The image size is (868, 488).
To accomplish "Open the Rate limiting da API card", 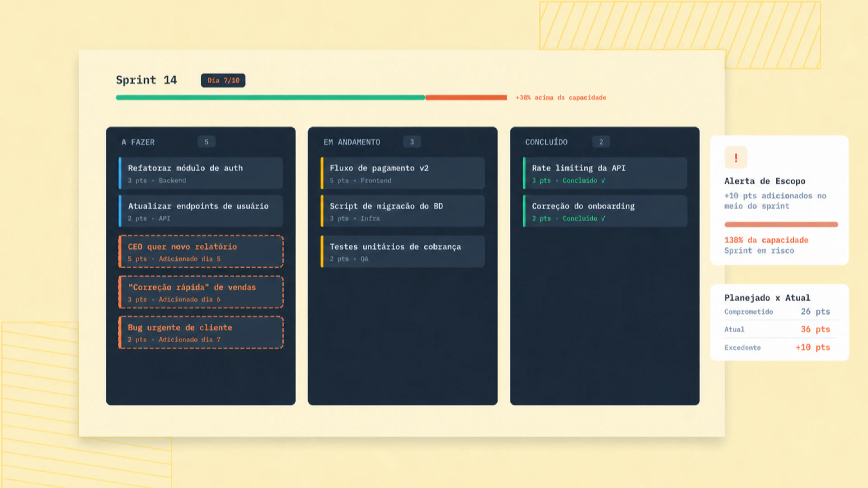I will pyautogui.click(x=605, y=173).
